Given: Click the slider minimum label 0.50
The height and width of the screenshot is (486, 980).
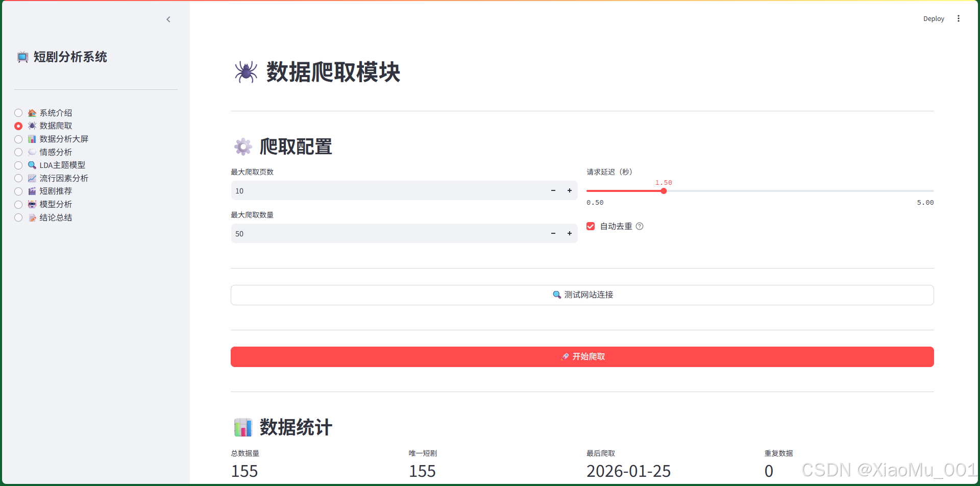Looking at the screenshot, I should click(595, 203).
